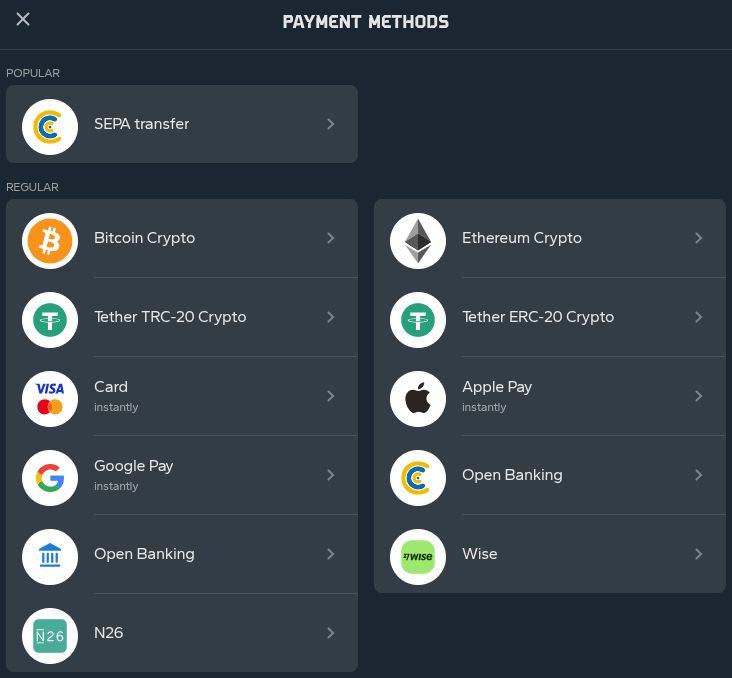This screenshot has width=732, height=678.
Task: Click the green Wise logo icon
Action: click(418, 557)
